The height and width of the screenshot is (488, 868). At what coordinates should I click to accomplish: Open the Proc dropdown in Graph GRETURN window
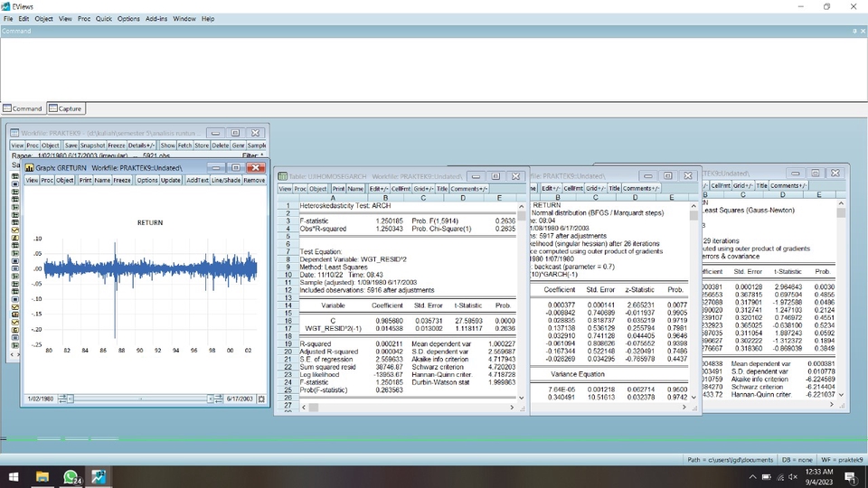coord(46,180)
